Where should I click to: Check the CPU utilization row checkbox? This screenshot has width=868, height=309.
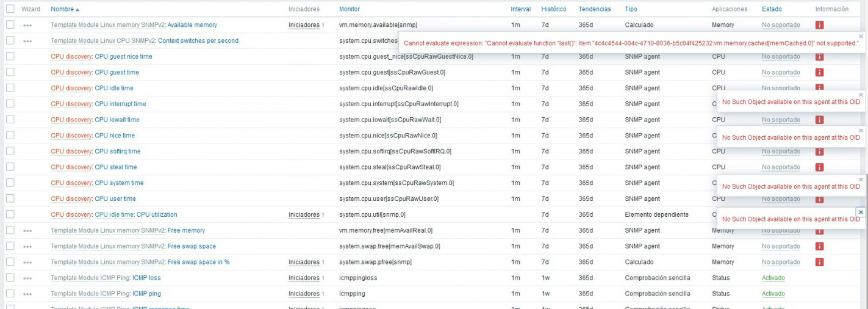(10, 214)
